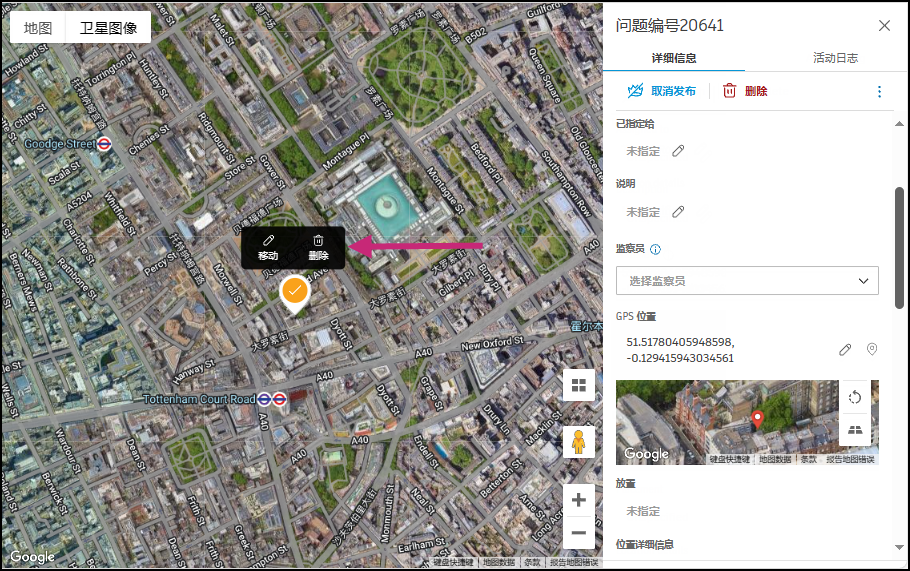910x571 pixels.
Task: Click the Tottenham Court Road station icon
Action: tap(272, 399)
